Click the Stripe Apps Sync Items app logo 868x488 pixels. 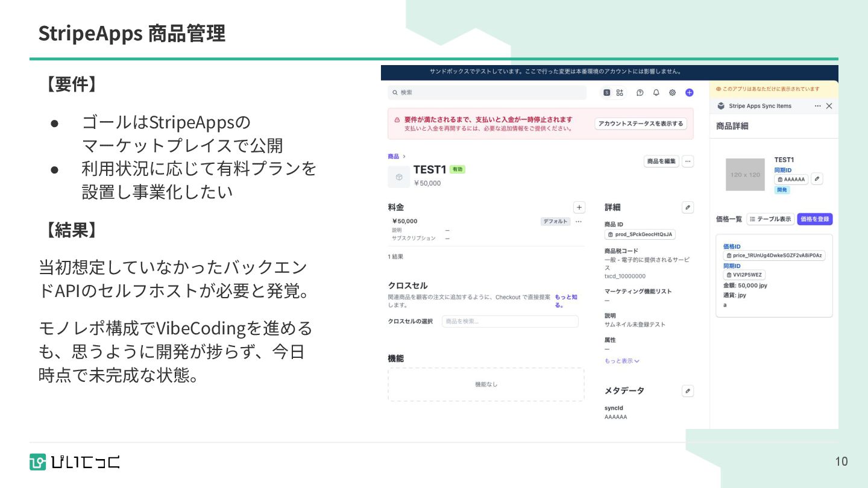(x=721, y=106)
